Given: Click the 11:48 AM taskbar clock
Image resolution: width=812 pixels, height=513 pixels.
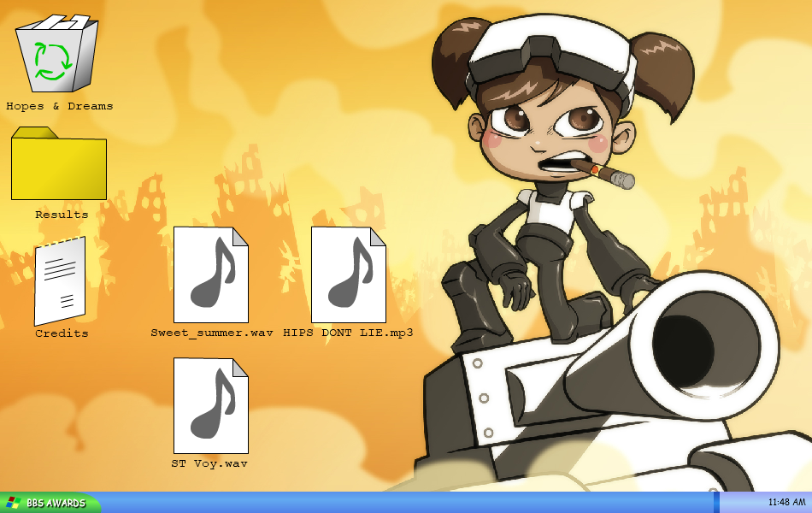Looking at the screenshot, I should 786,502.
